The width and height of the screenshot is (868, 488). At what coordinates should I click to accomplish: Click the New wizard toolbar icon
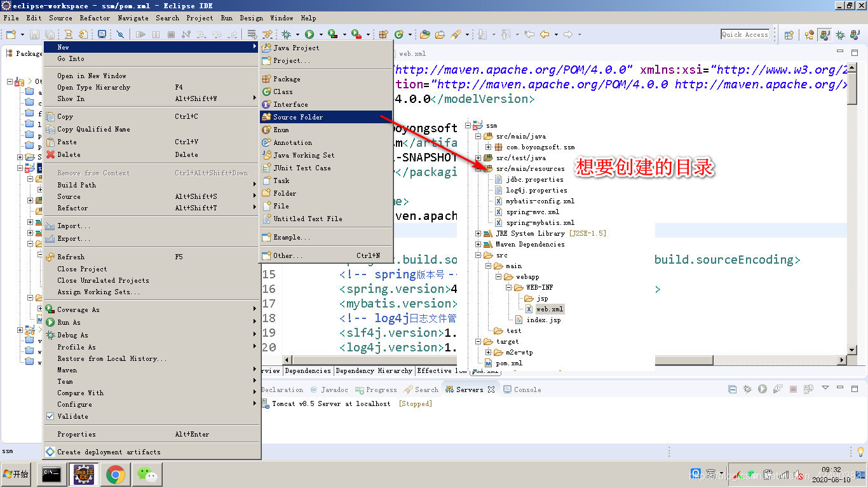11,34
